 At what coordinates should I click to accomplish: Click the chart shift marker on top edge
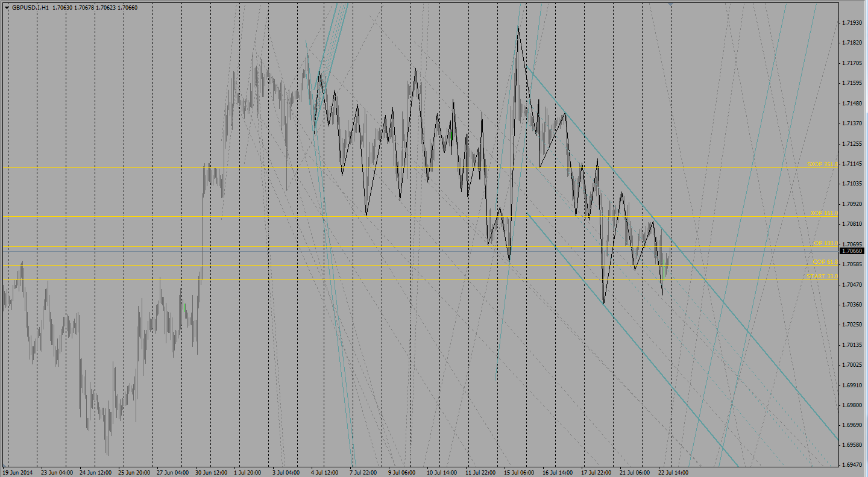click(670, 4)
